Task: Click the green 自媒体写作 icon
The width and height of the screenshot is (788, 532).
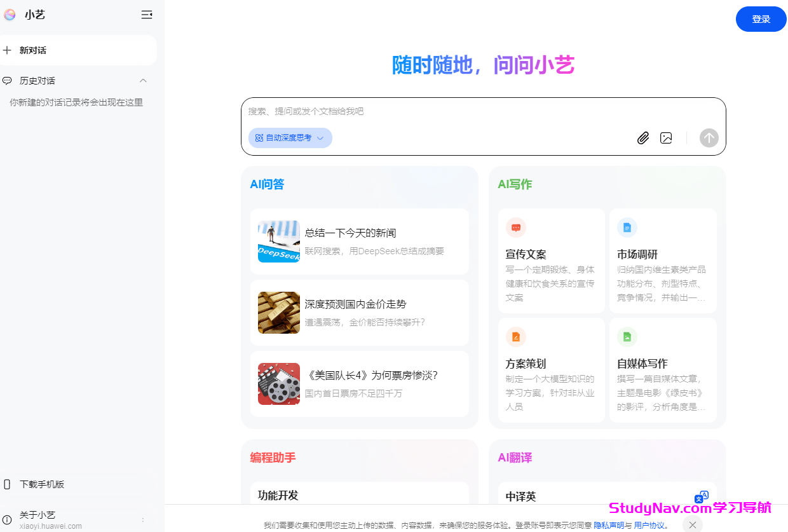Action: tap(627, 337)
